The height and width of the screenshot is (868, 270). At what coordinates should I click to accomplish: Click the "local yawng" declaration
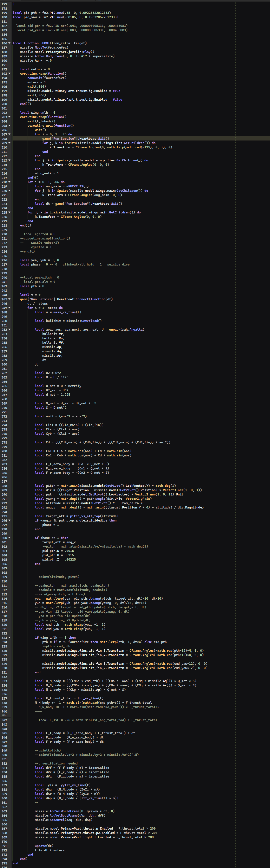pyautogui.click(x=93, y=499)
